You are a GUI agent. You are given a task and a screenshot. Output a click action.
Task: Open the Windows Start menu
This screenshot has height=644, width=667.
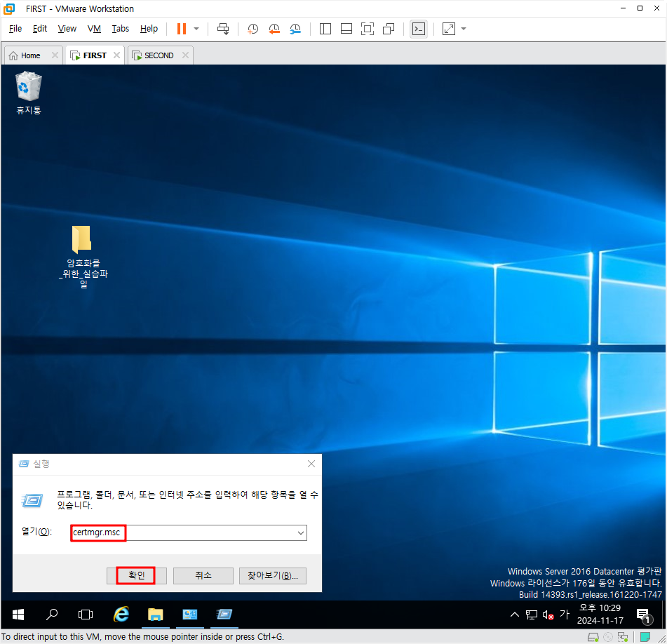18,615
